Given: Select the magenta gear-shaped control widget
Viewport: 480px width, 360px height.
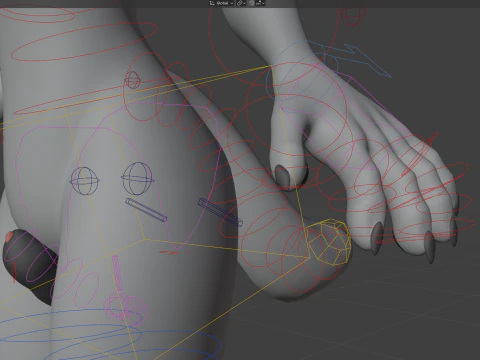Looking at the screenshot, I should [126, 308].
